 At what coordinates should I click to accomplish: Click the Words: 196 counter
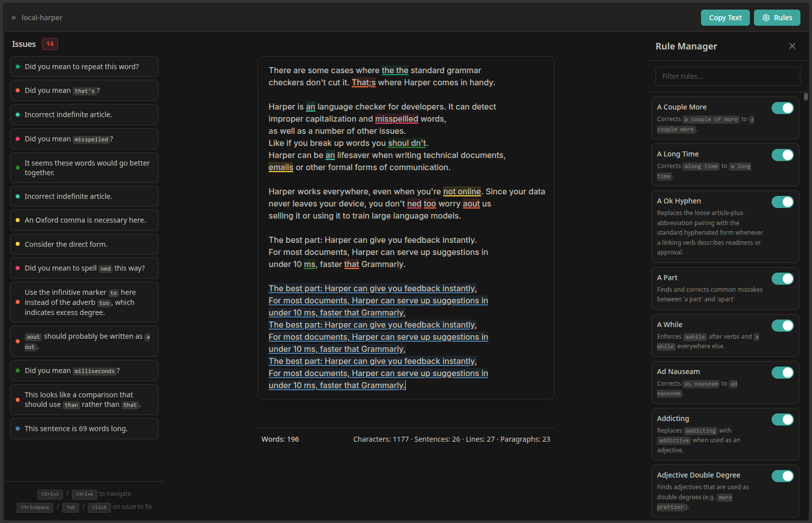tap(280, 439)
